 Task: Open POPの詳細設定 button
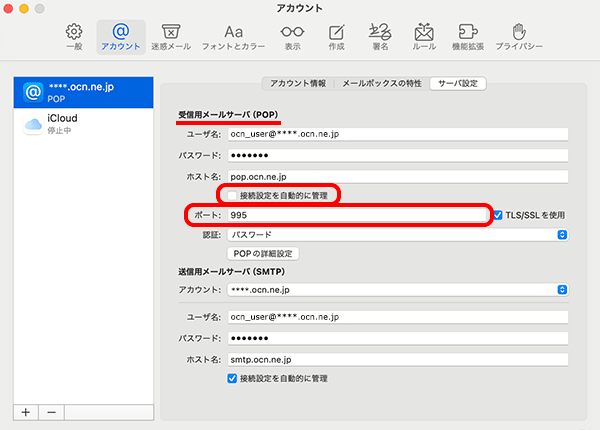click(x=263, y=254)
